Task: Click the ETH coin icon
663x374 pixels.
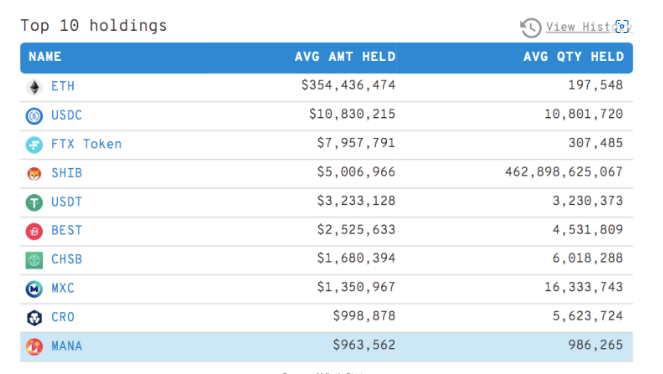Action: coord(34,87)
